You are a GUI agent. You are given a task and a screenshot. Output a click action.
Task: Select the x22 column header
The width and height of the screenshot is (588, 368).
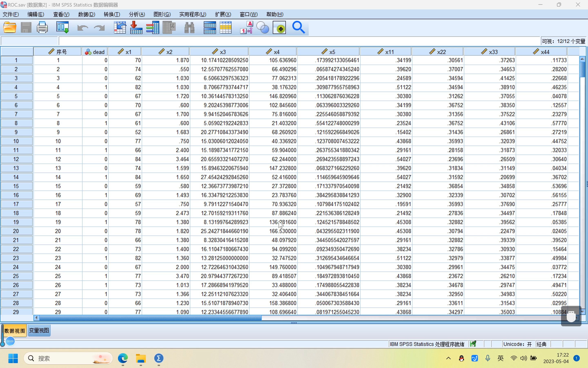(x=437, y=52)
